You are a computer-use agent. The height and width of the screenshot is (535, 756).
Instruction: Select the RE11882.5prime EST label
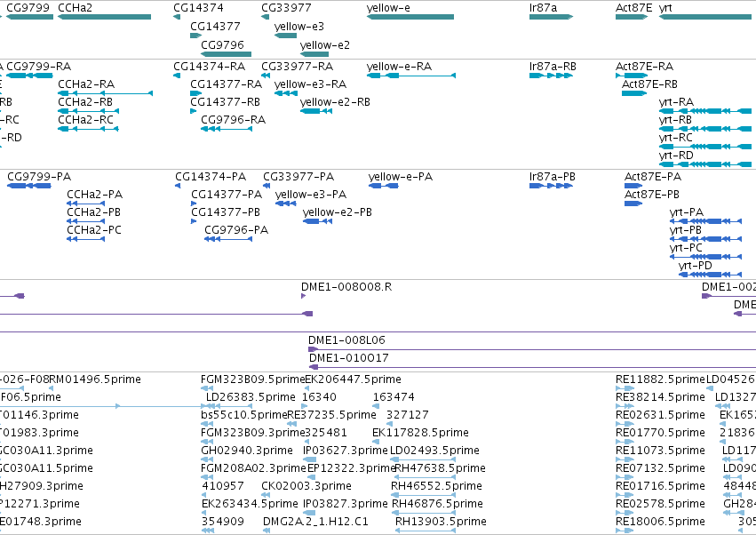[x=661, y=379]
